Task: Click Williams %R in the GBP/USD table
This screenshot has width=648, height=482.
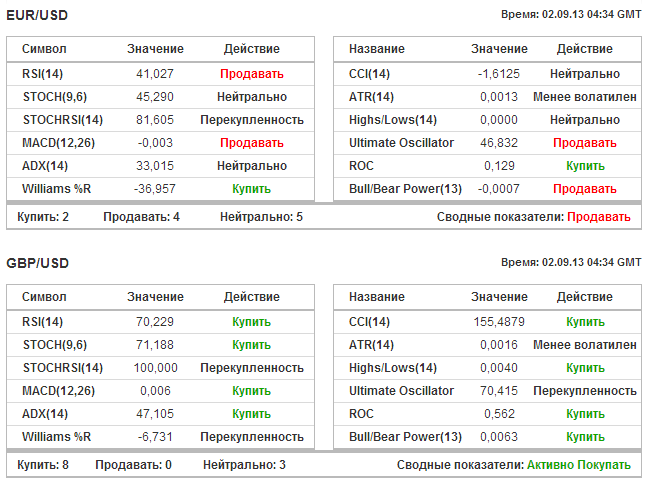Action: click(56, 437)
